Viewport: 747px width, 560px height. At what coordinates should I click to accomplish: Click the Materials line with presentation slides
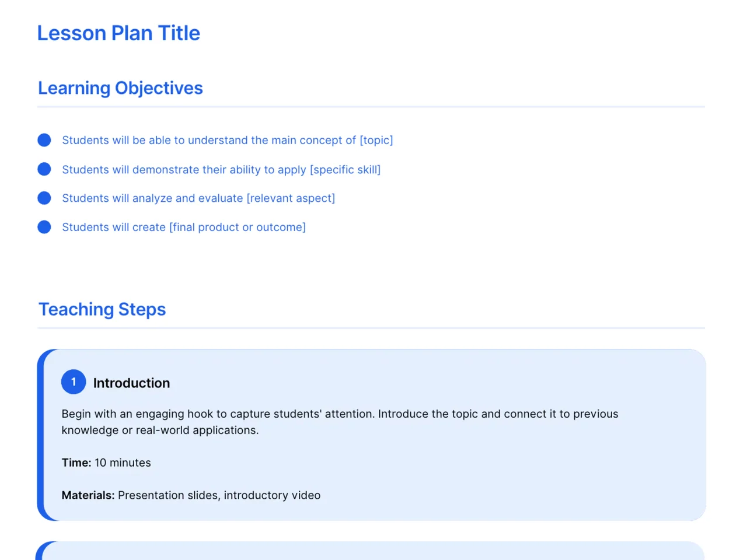pos(191,495)
